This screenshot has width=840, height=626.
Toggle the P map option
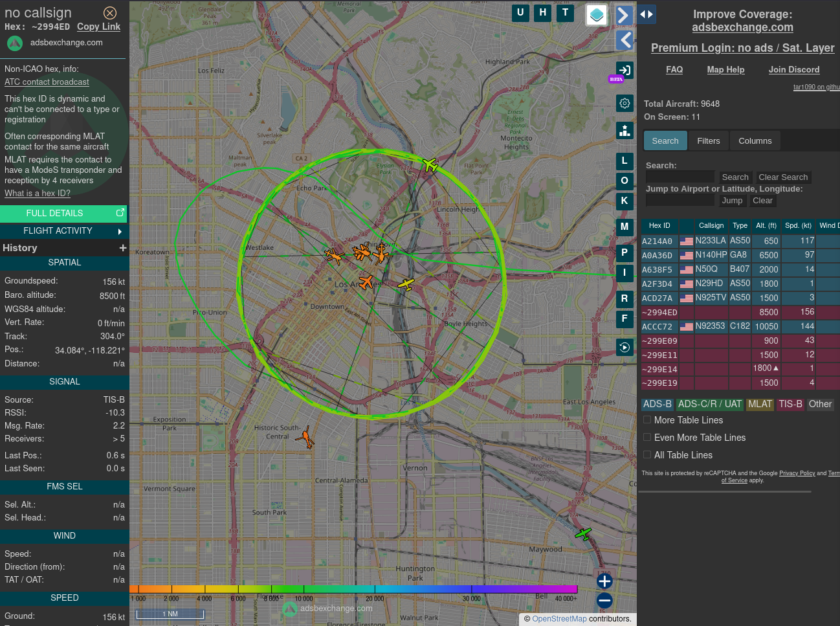tap(624, 252)
